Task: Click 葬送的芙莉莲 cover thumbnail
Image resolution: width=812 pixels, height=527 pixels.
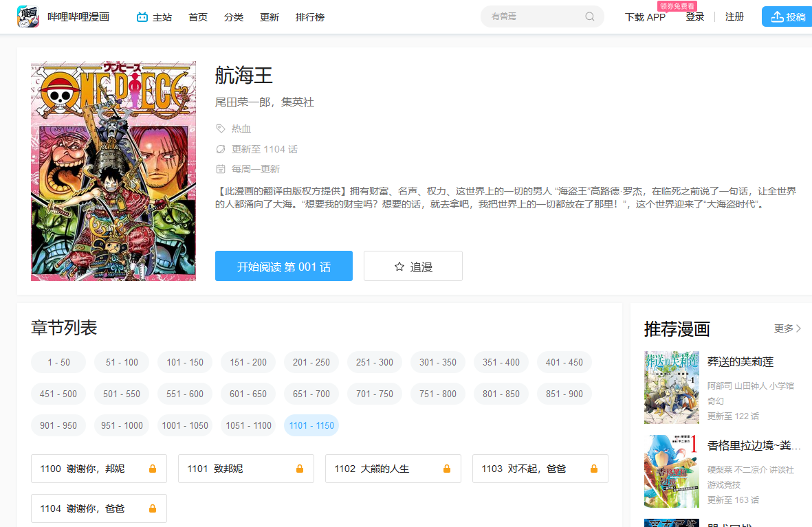Action: (x=672, y=388)
